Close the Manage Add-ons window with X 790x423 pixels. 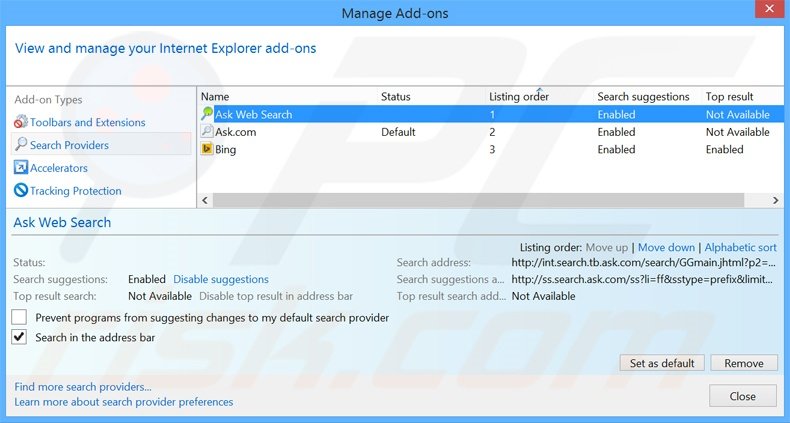click(x=769, y=9)
